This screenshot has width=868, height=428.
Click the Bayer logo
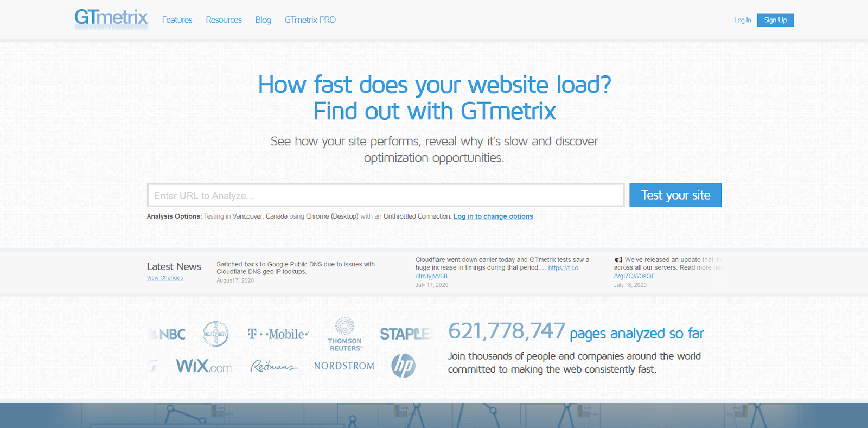(x=215, y=334)
